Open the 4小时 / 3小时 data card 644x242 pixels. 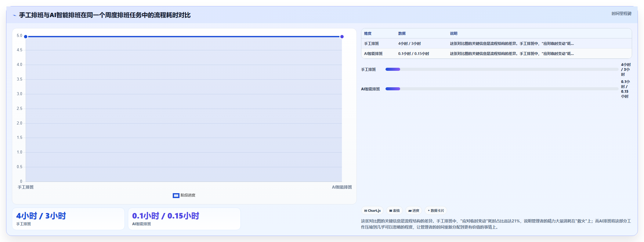(68, 219)
